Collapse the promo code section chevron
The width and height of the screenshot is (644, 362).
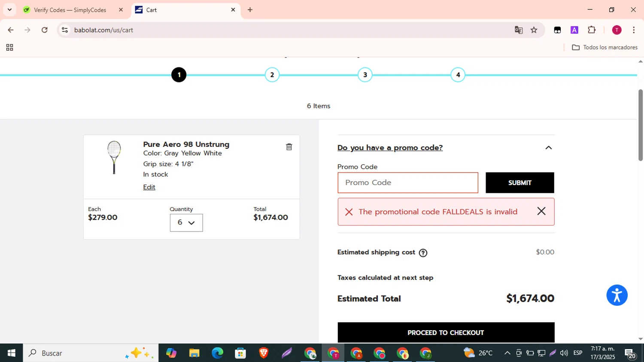(548, 148)
